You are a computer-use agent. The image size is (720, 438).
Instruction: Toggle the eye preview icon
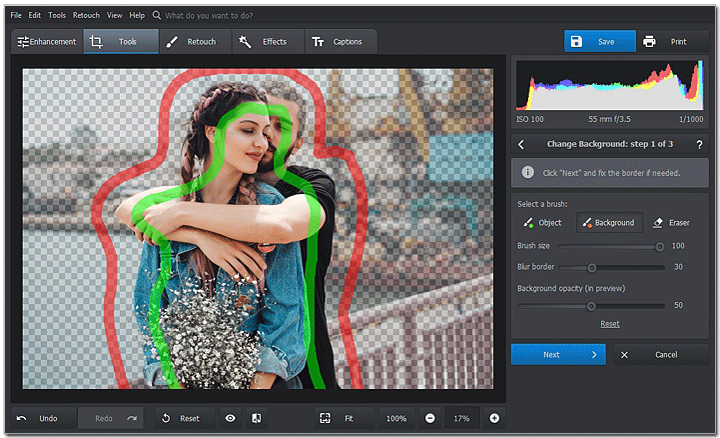point(231,418)
